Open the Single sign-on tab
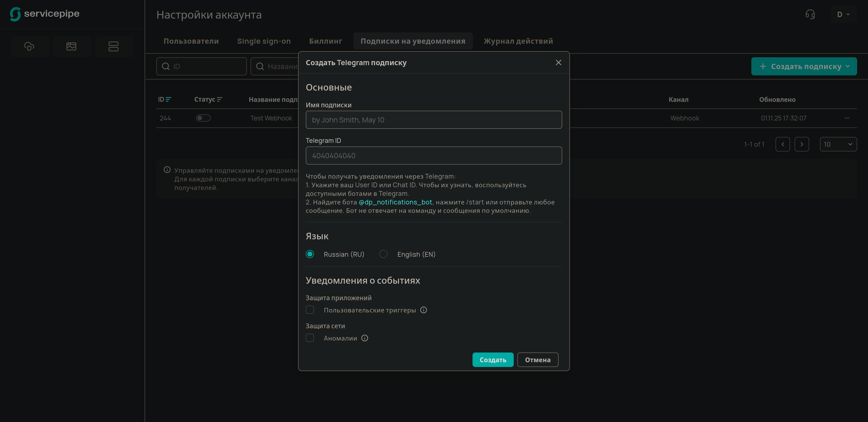Screen dimensions: 868x422 (264, 41)
